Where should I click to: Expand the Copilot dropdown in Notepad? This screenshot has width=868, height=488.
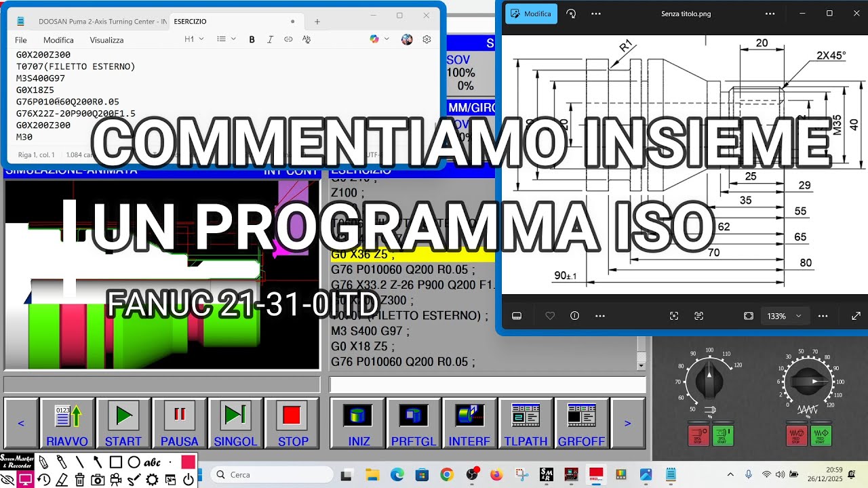click(387, 39)
